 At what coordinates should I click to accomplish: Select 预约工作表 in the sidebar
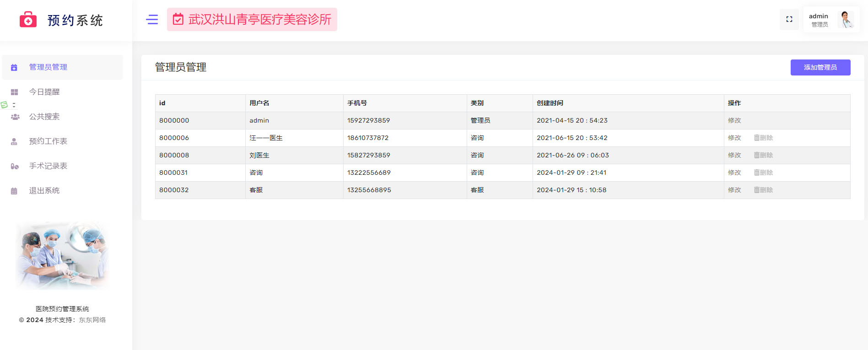click(48, 141)
